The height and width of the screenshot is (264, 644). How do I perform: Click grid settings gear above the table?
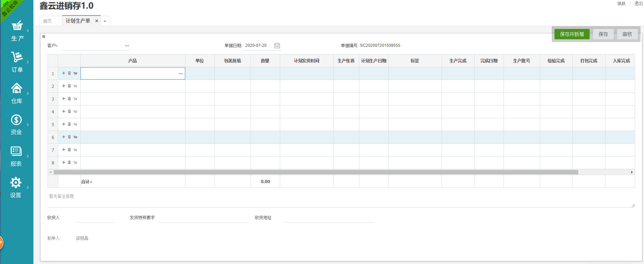point(44,37)
